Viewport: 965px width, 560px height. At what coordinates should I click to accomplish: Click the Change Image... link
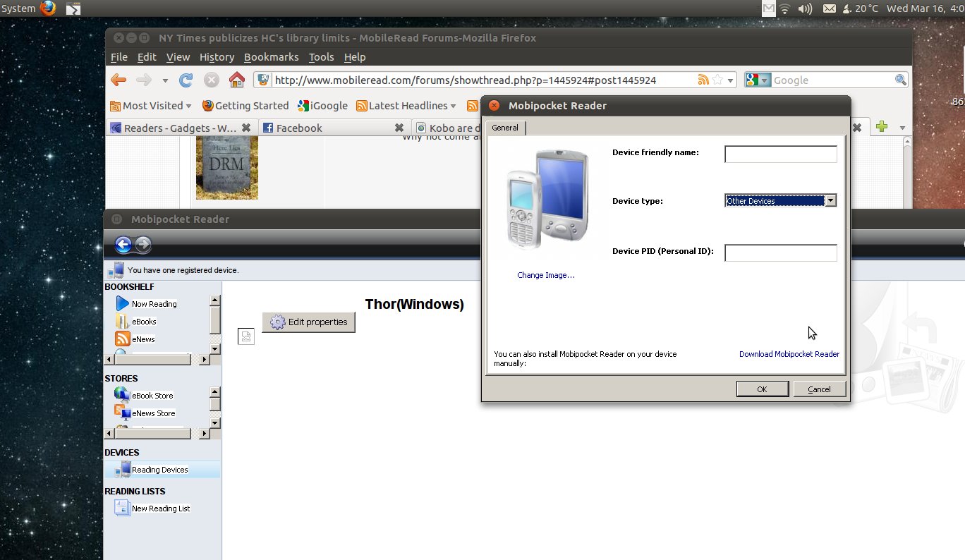click(x=546, y=275)
